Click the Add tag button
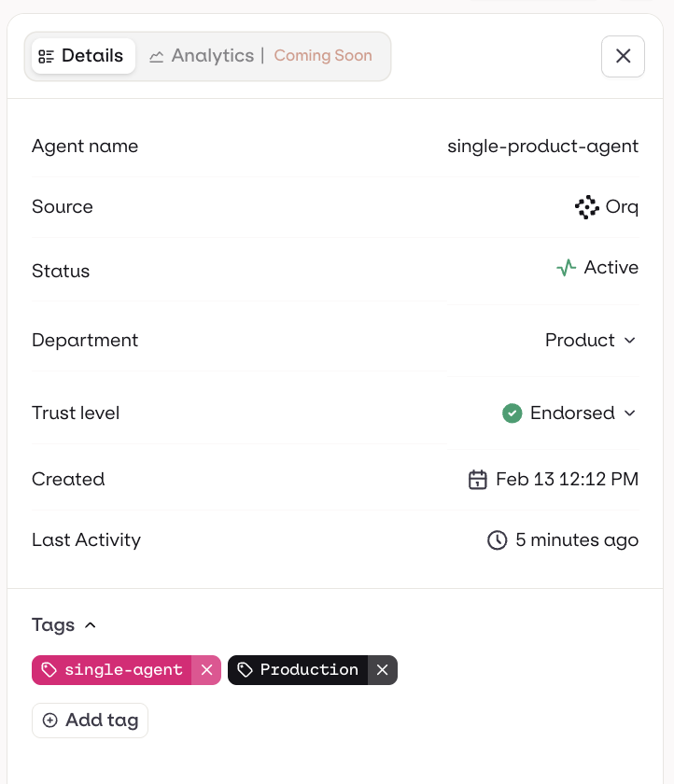This screenshot has height=784, width=674. point(90,720)
